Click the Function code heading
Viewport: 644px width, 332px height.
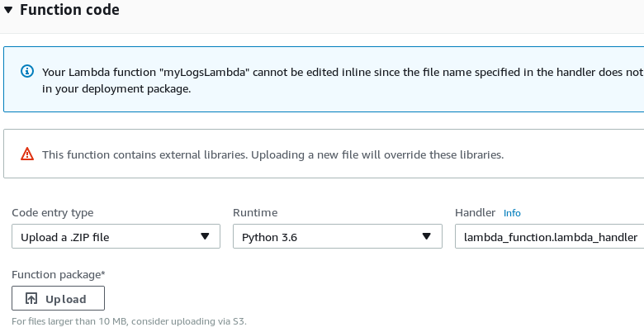69,11
